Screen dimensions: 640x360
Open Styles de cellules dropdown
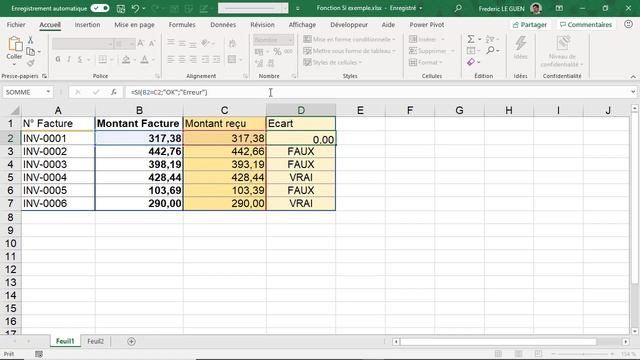tap(333, 62)
